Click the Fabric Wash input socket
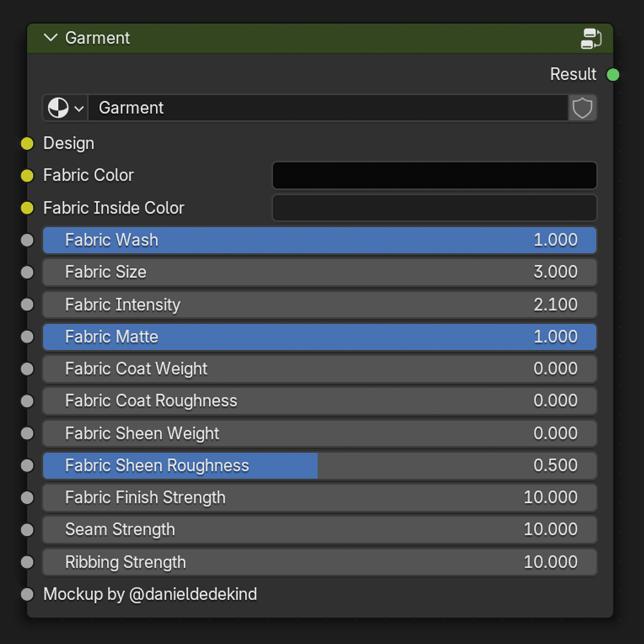 coord(27,240)
